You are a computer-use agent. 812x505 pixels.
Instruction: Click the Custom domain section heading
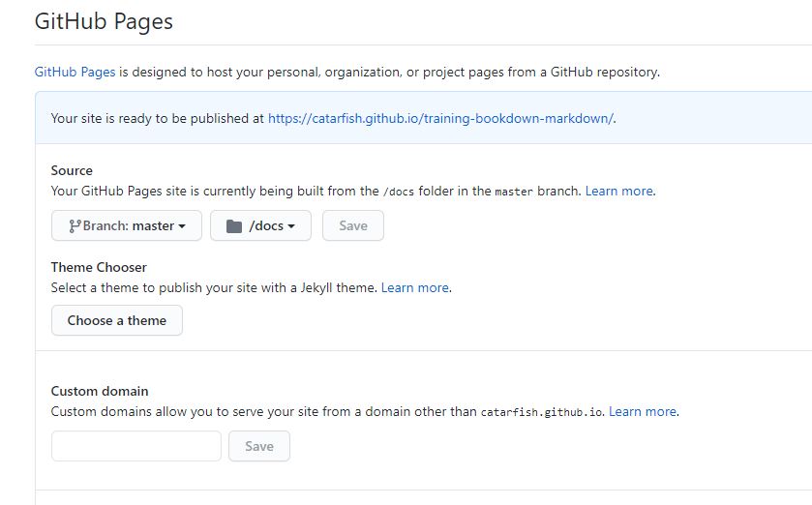click(x=100, y=391)
